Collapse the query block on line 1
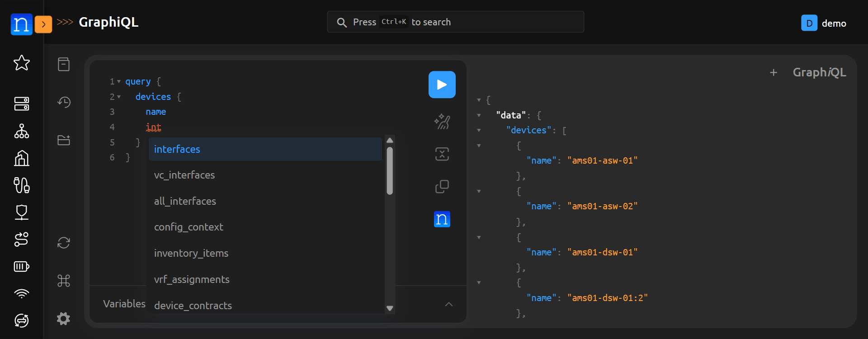 pos(119,82)
